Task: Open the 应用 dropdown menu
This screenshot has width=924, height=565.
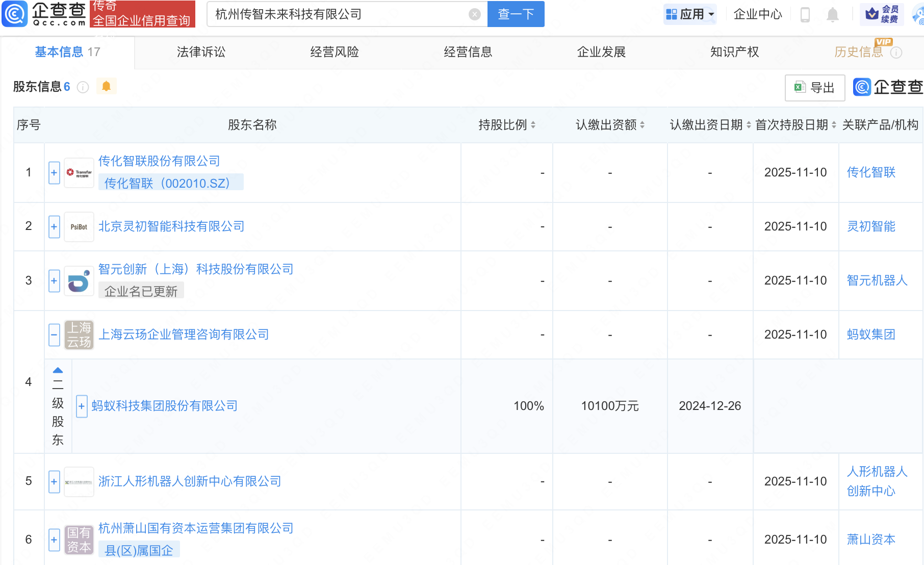Action: [x=690, y=14]
